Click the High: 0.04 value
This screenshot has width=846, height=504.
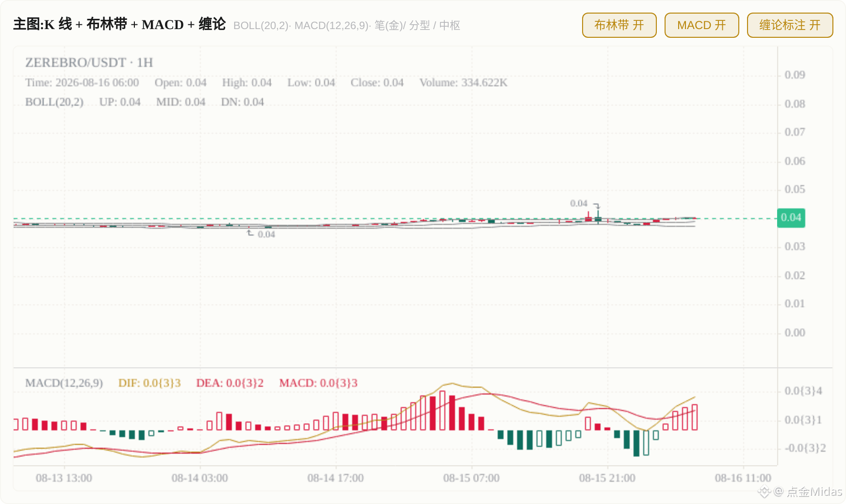pyautogui.click(x=247, y=83)
